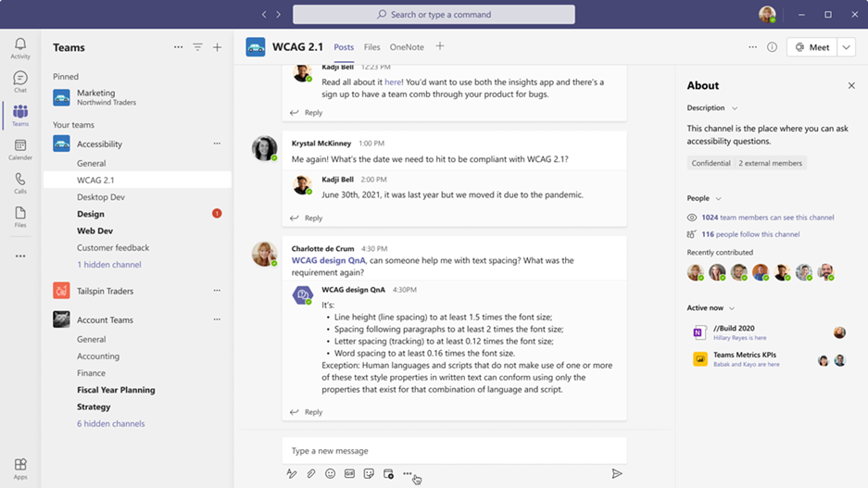Open Accessibility team more options
The image size is (868, 488).
pos(217,144)
